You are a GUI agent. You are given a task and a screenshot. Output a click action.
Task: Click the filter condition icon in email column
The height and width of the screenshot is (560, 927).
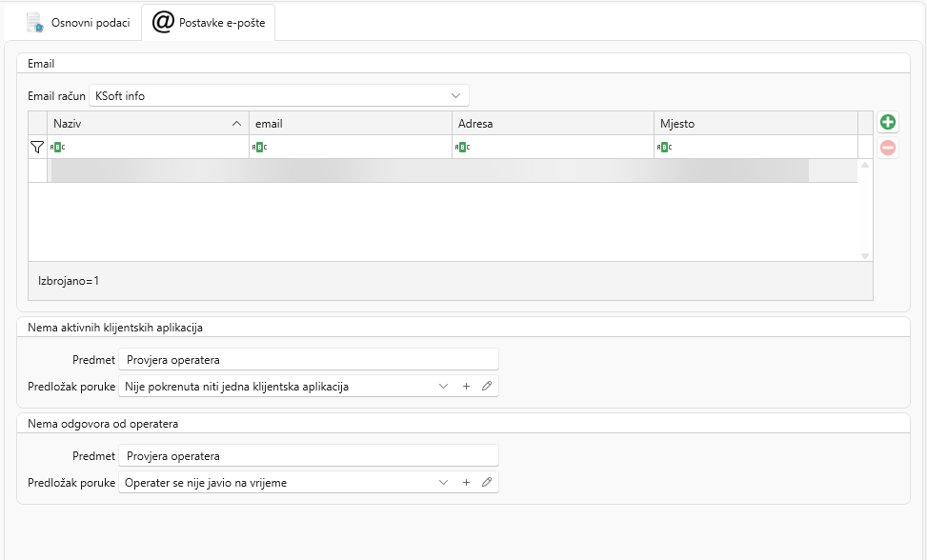tap(260, 148)
